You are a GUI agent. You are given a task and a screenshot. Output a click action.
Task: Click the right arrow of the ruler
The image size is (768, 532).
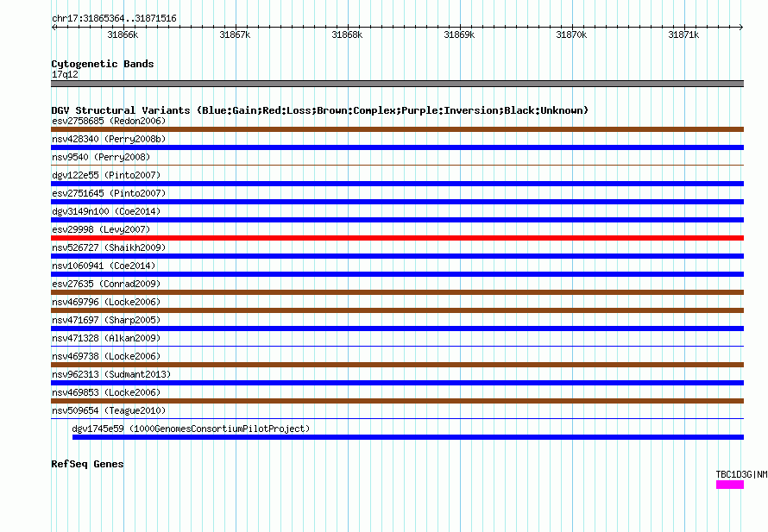[741, 27]
